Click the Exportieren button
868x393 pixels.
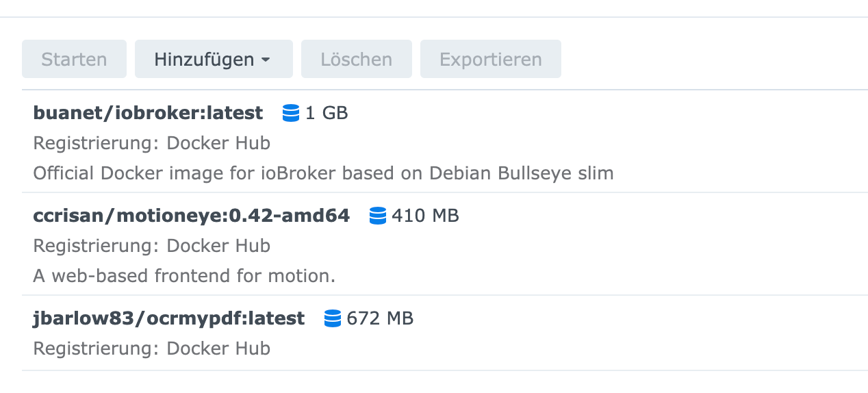coord(490,60)
